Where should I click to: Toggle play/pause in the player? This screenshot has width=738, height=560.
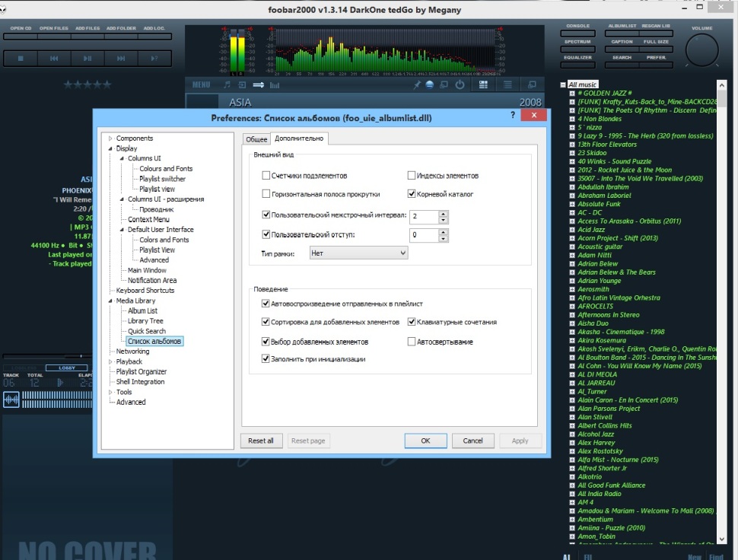tap(87, 59)
